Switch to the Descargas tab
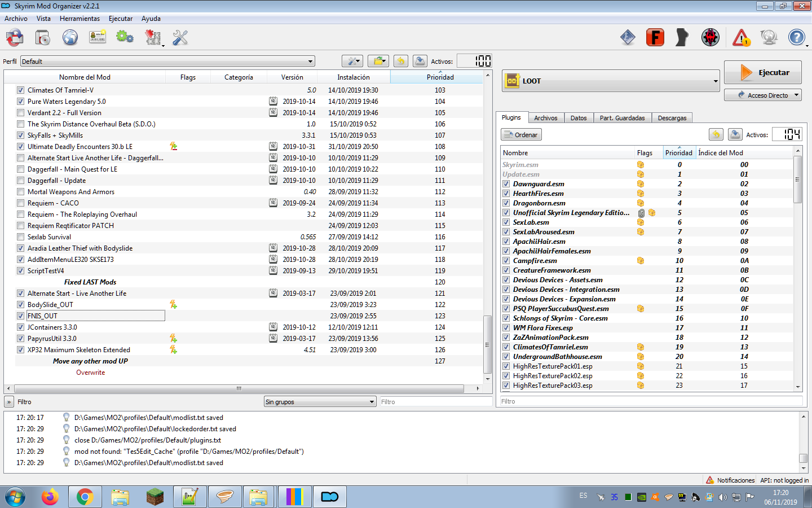Screen dimensions: 812x508 click(672, 118)
